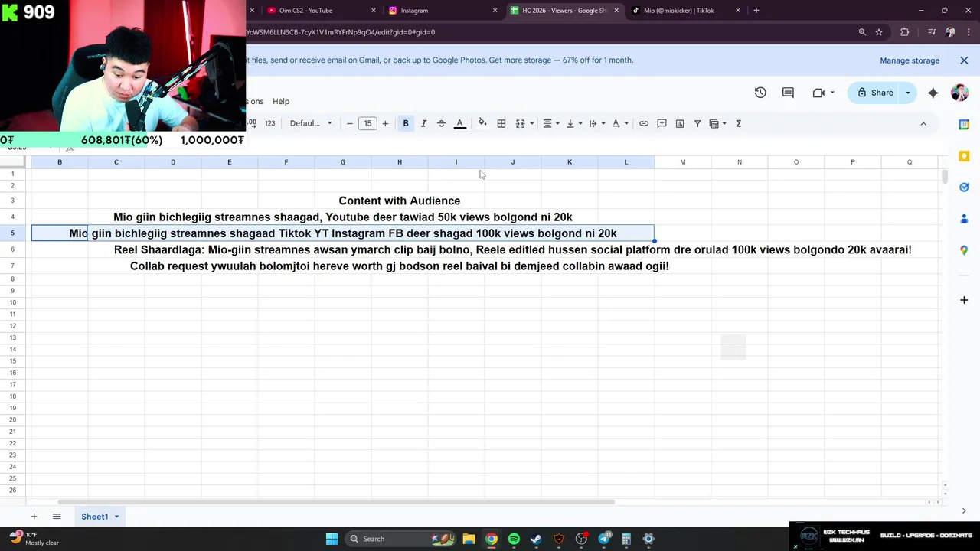Screen dimensions: 980x551
Task: Open the fill color picker
Action: (x=482, y=123)
